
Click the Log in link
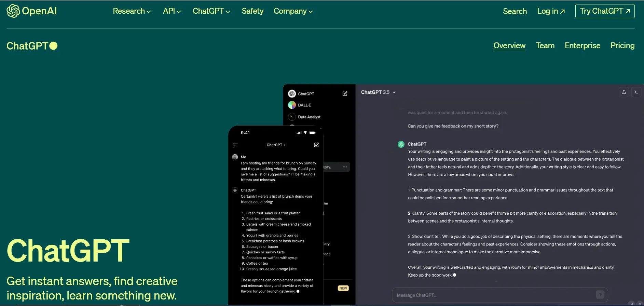tap(551, 11)
